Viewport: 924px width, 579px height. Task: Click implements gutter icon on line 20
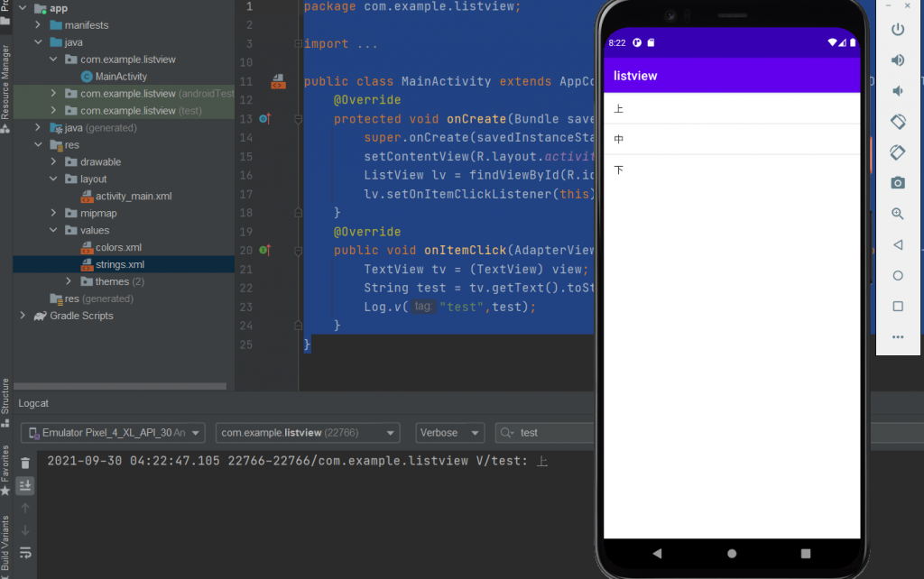click(x=265, y=250)
